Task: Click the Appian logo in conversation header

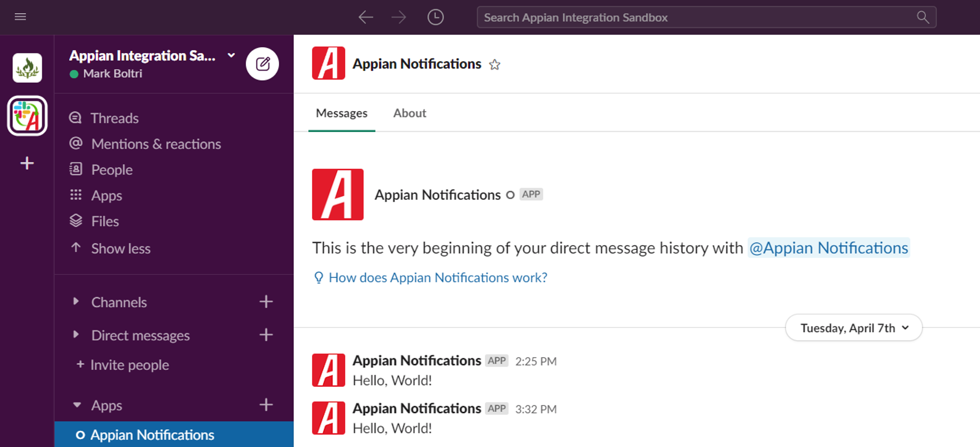Action: tap(328, 63)
